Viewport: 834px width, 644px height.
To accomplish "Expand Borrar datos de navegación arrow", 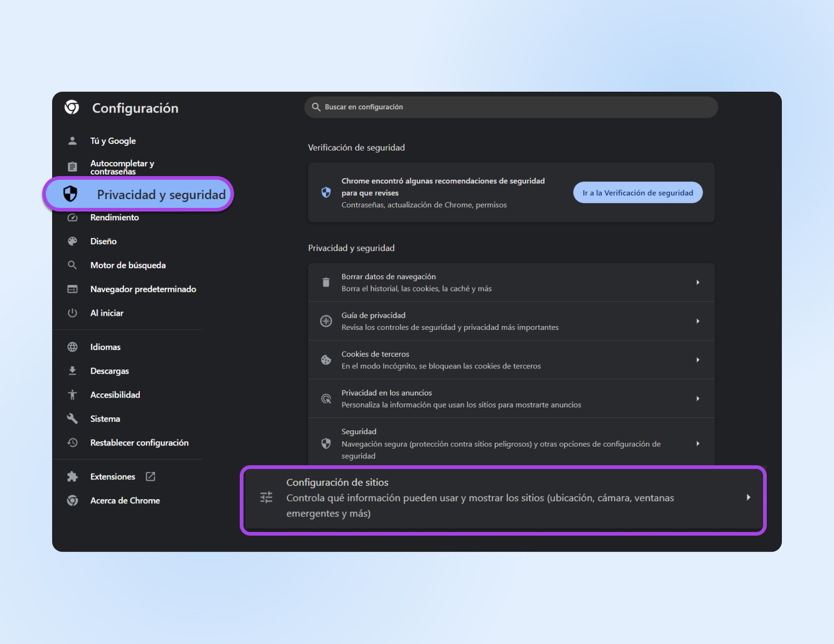I will (697, 282).
